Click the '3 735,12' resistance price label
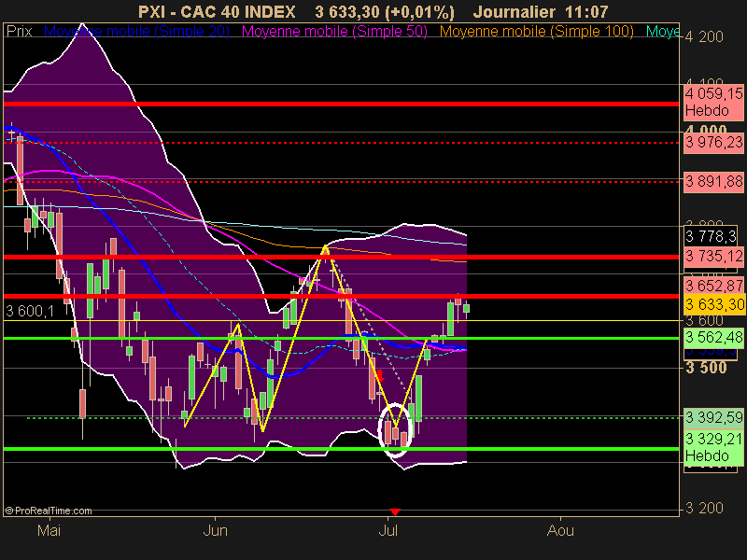This screenshot has height=560, width=747. pos(713,257)
